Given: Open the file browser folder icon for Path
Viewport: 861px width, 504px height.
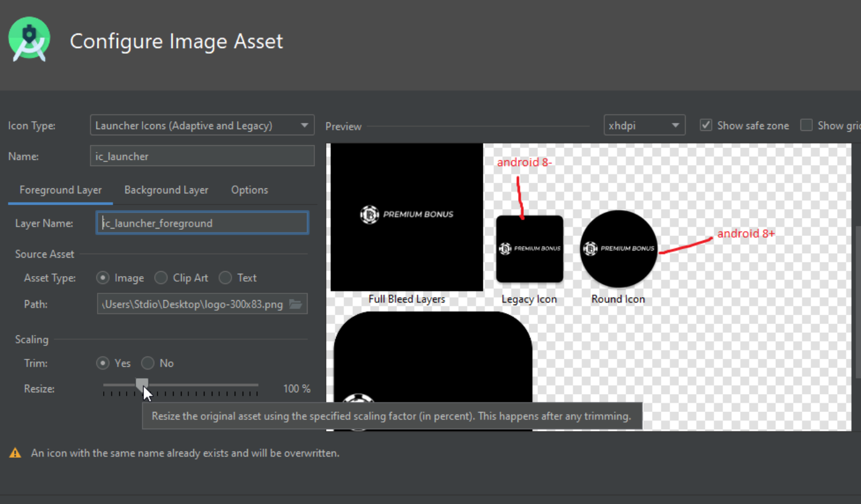Looking at the screenshot, I should point(296,304).
